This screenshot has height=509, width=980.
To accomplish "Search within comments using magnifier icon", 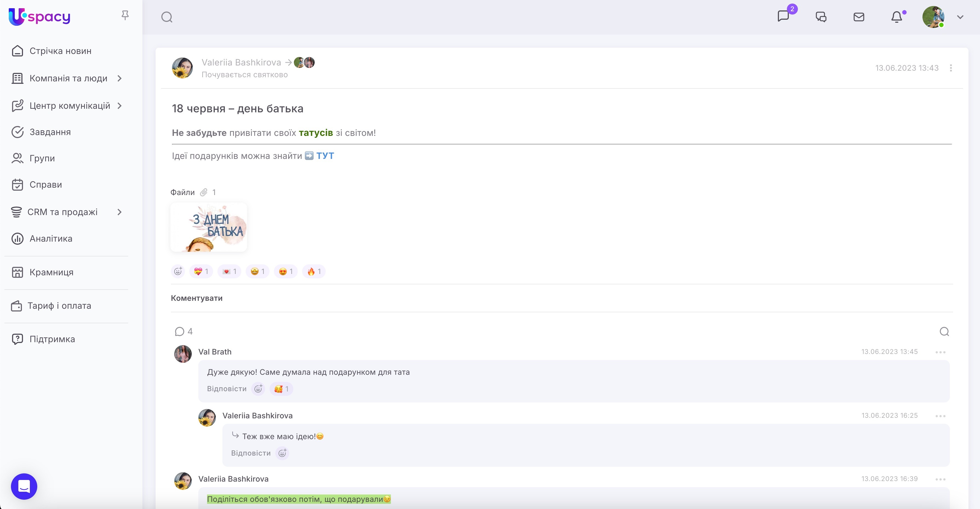I will [x=944, y=331].
